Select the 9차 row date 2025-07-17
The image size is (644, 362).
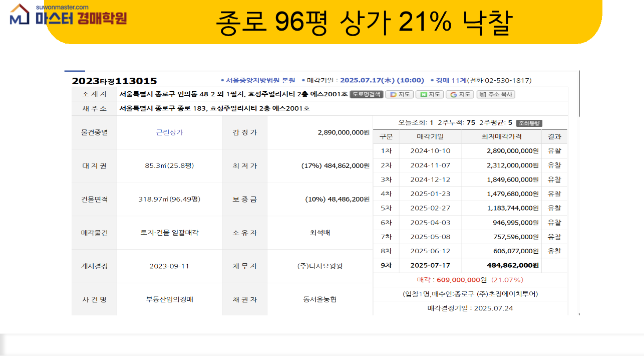[430, 265]
